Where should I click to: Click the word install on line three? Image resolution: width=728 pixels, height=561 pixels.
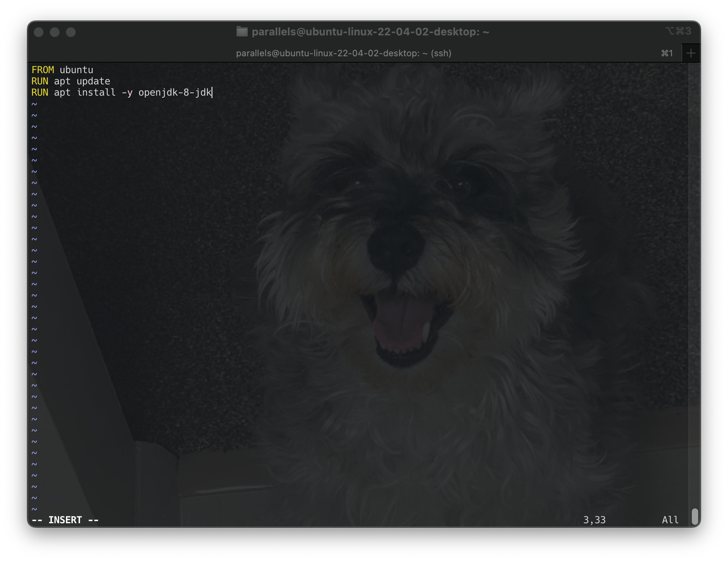pyautogui.click(x=96, y=93)
